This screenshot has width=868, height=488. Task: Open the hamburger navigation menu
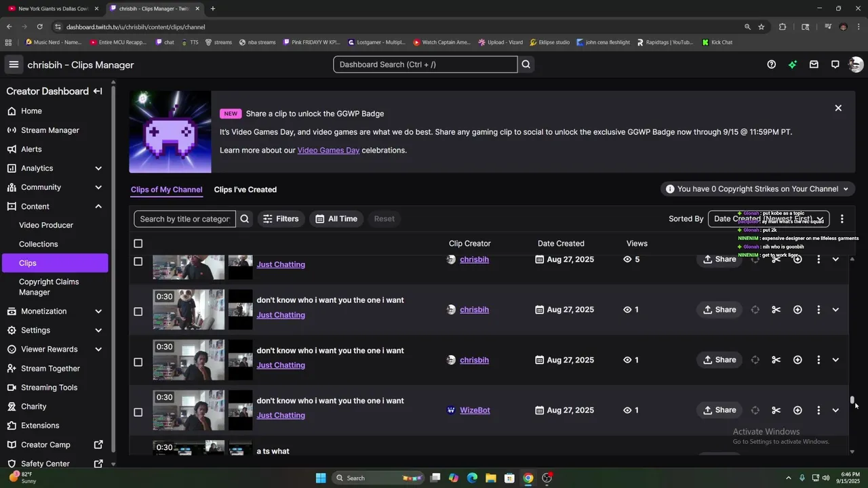(x=14, y=64)
